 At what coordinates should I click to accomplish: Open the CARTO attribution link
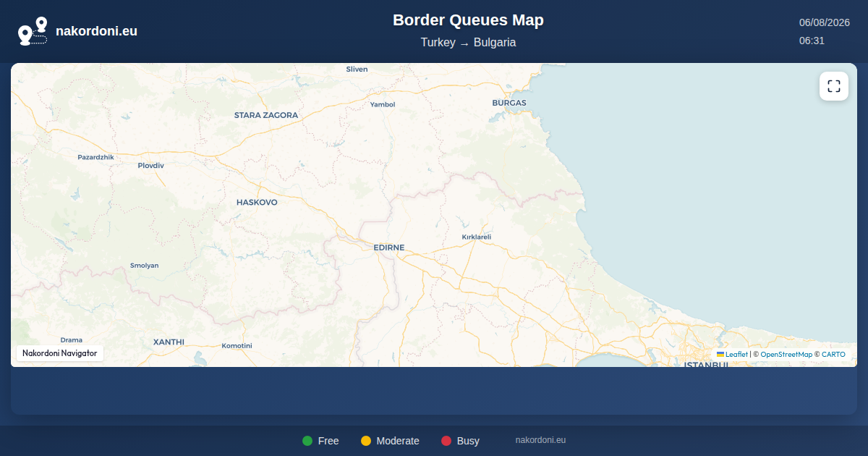click(833, 355)
